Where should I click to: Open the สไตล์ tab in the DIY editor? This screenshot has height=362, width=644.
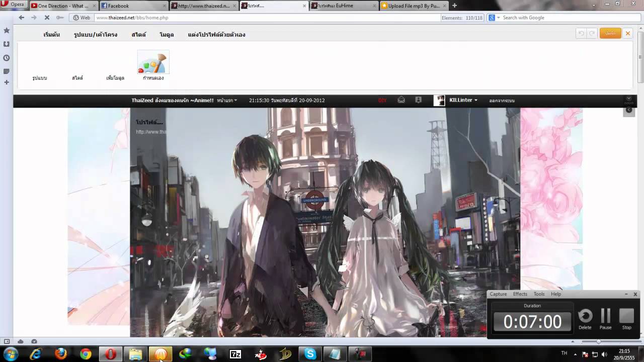pyautogui.click(x=139, y=35)
